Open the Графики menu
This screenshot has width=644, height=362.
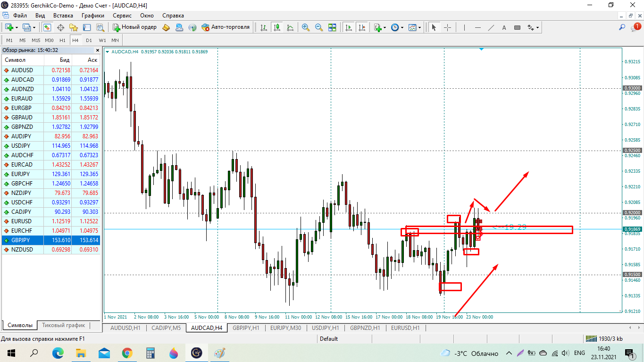(x=92, y=15)
